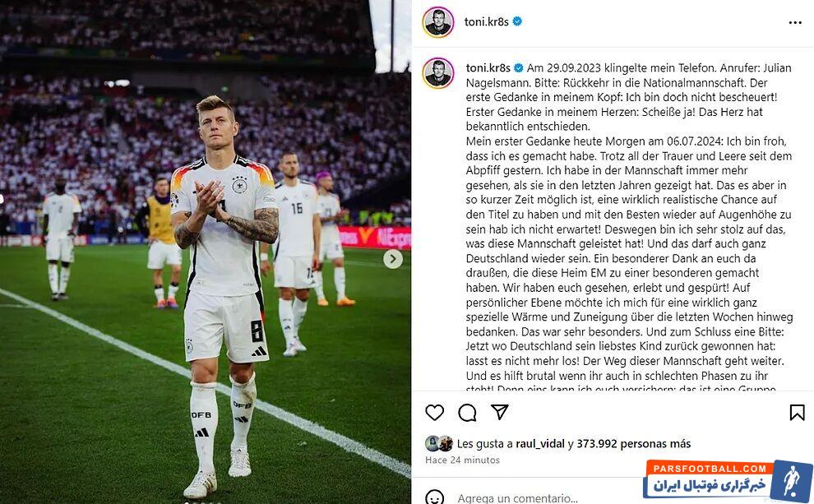814x504 pixels.
Task: Go to next photo with carousel arrow
Action: pyautogui.click(x=393, y=258)
